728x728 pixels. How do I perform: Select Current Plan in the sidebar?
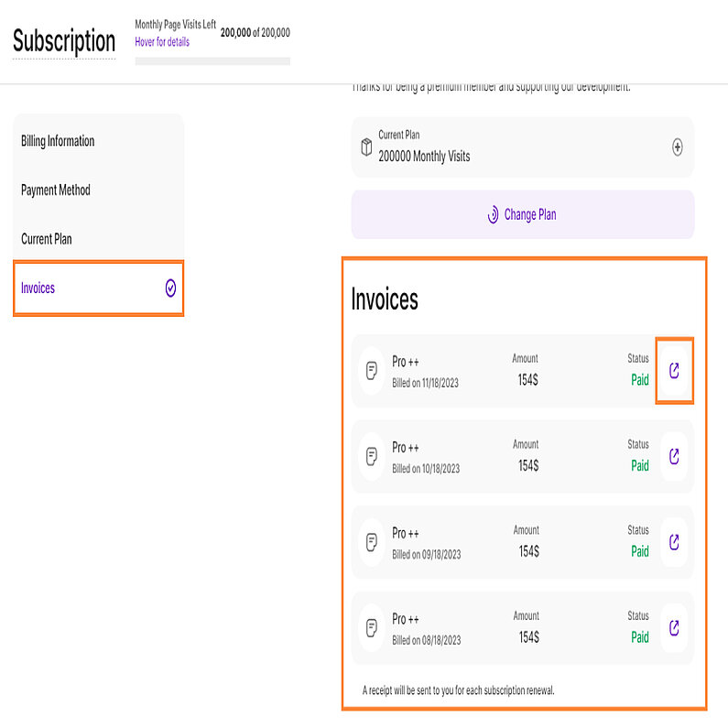tap(47, 239)
